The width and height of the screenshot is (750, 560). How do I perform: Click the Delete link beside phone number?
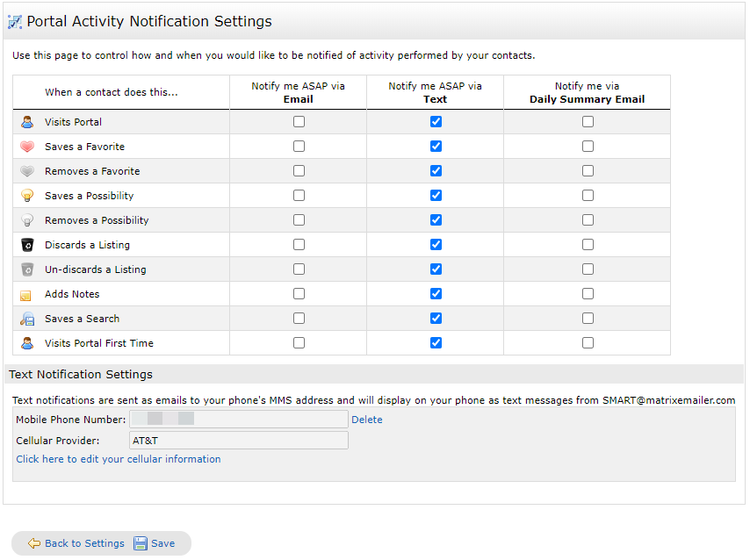pyautogui.click(x=366, y=420)
